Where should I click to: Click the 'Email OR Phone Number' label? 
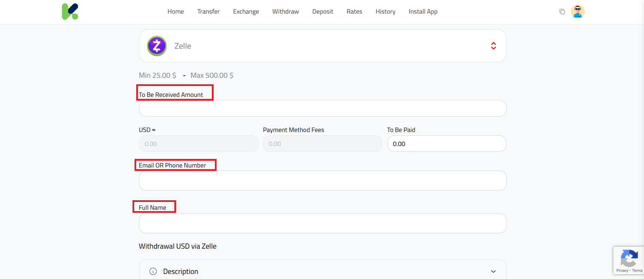(172, 165)
